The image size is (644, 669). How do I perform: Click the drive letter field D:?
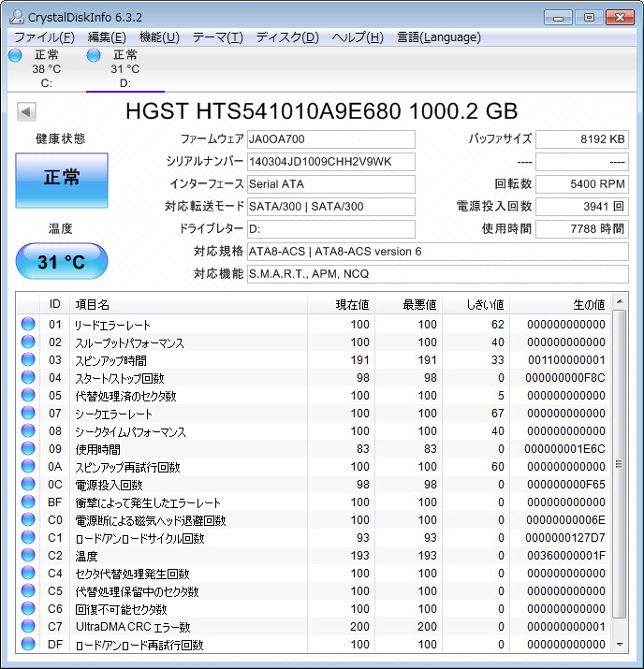coord(331,229)
